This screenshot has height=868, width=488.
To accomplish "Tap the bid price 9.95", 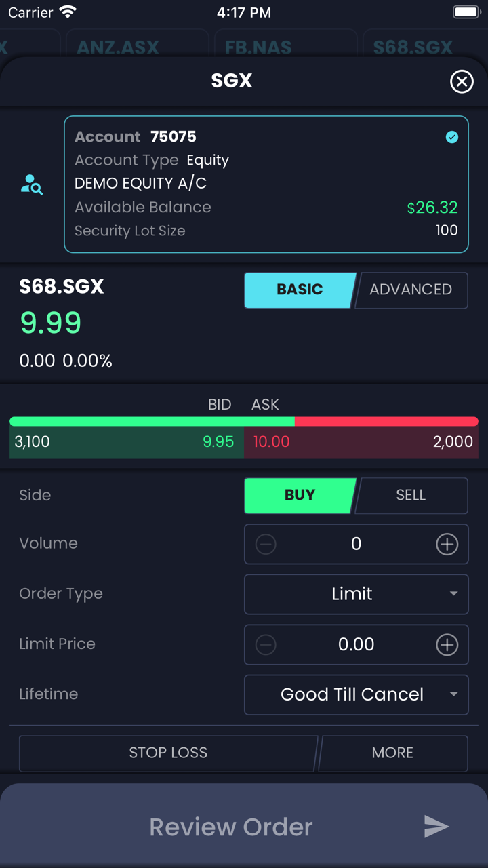I will click(x=218, y=442).
